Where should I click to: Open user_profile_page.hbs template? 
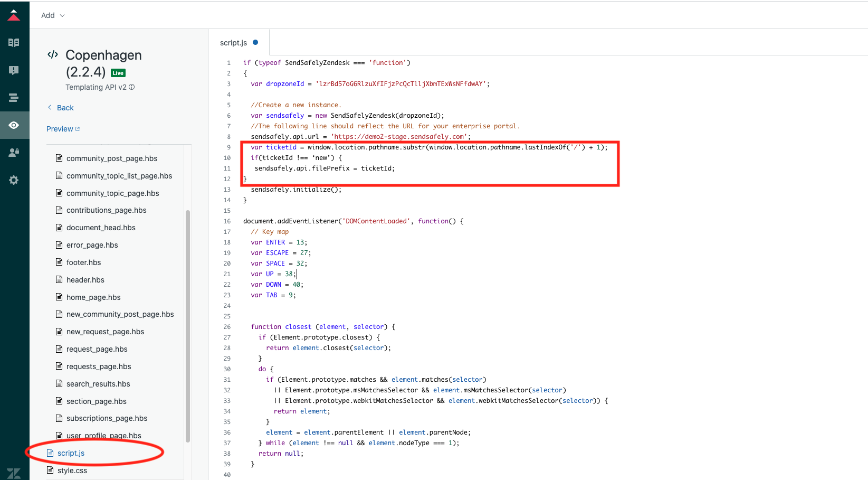tap(104, 436)
